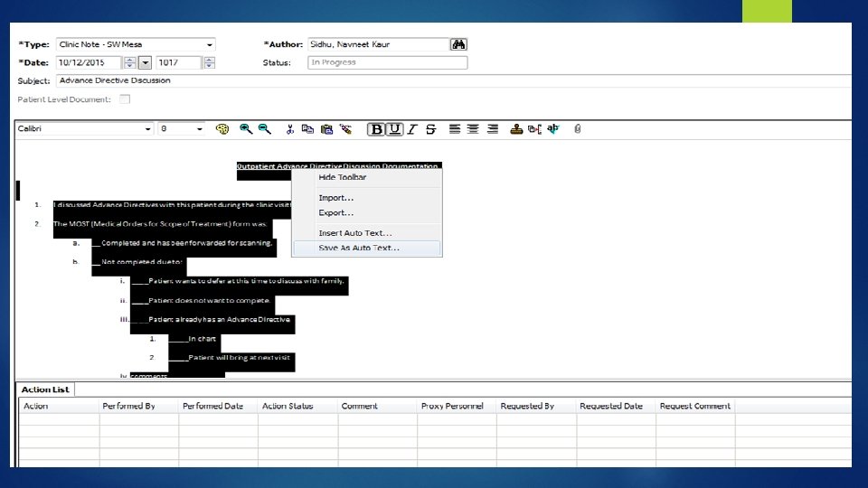
Task: Cut selected text with scissors icon
Action: point(289,129)
